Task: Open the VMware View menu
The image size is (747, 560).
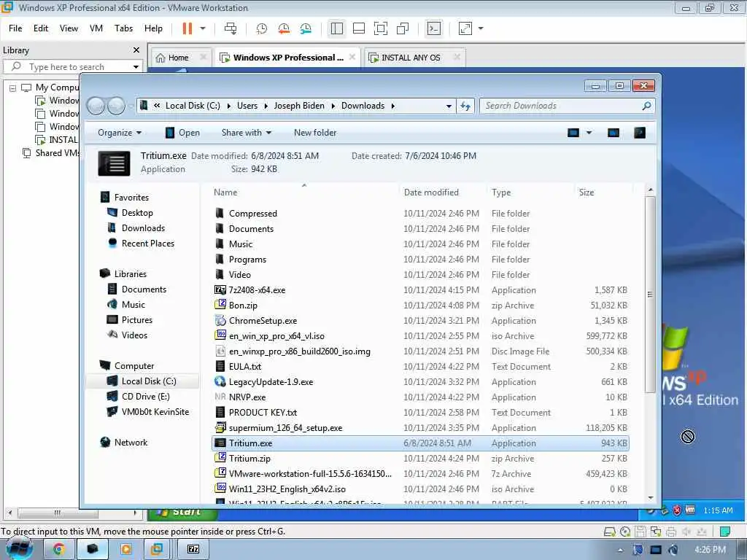Action: 69,28
